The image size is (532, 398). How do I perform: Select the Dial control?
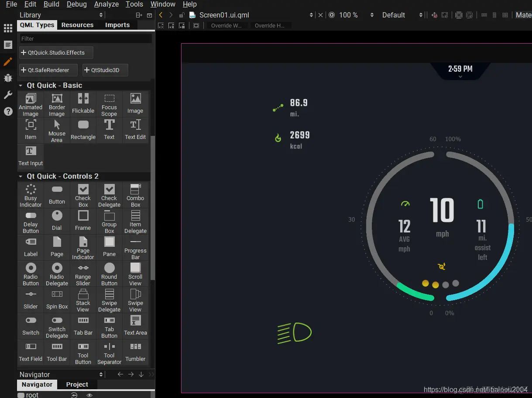pyautogui.click(x=57, y=221)
